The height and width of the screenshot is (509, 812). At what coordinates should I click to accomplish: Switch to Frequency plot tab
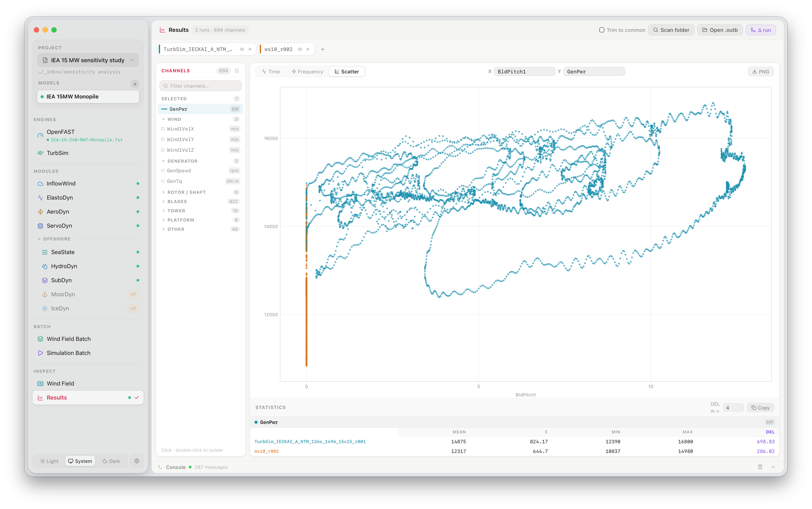[x=307, y=71]
